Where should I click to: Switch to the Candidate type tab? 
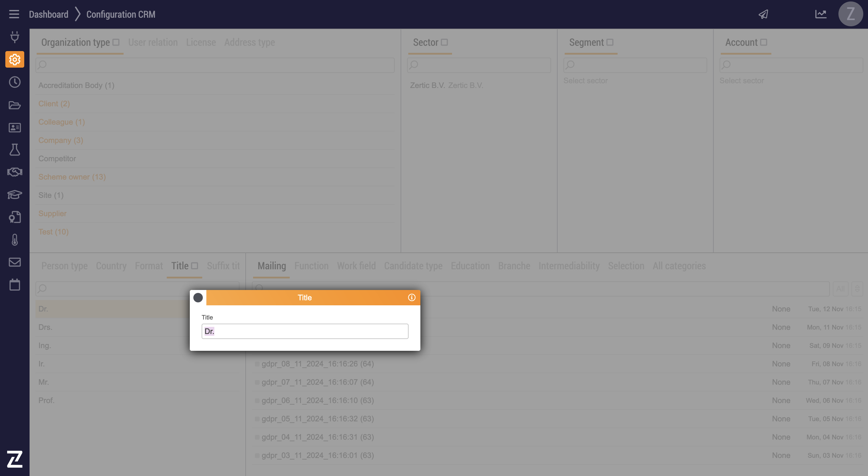pyautogui.click(x=413, y=266)
